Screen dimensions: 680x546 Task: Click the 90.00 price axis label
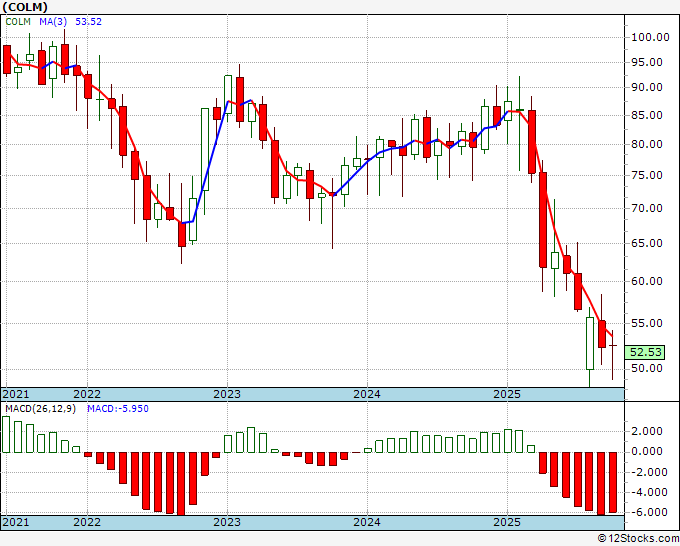coord(647,88)
